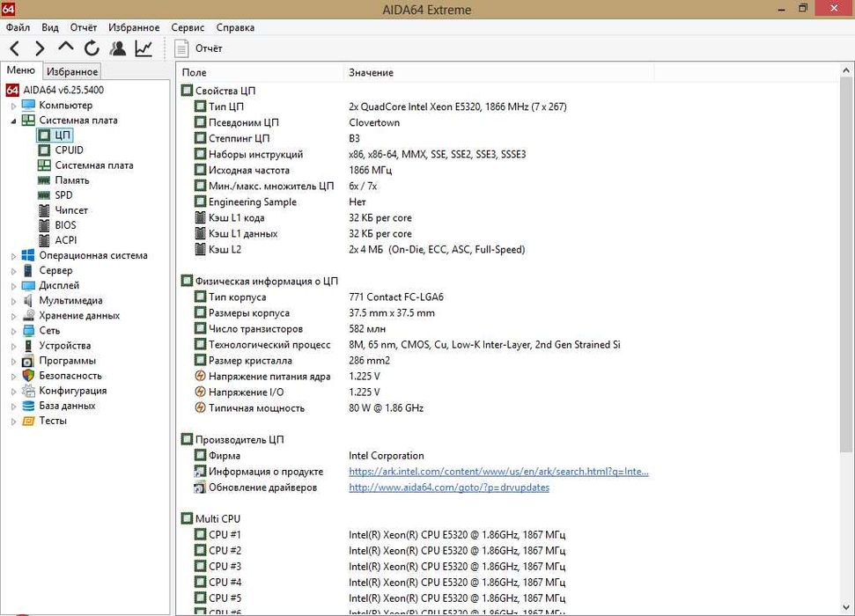Image resolution: width=855 pixels, height=616 pixels.
Task: Open the Избранное menu in the menu bar
Action: (134, 27)
